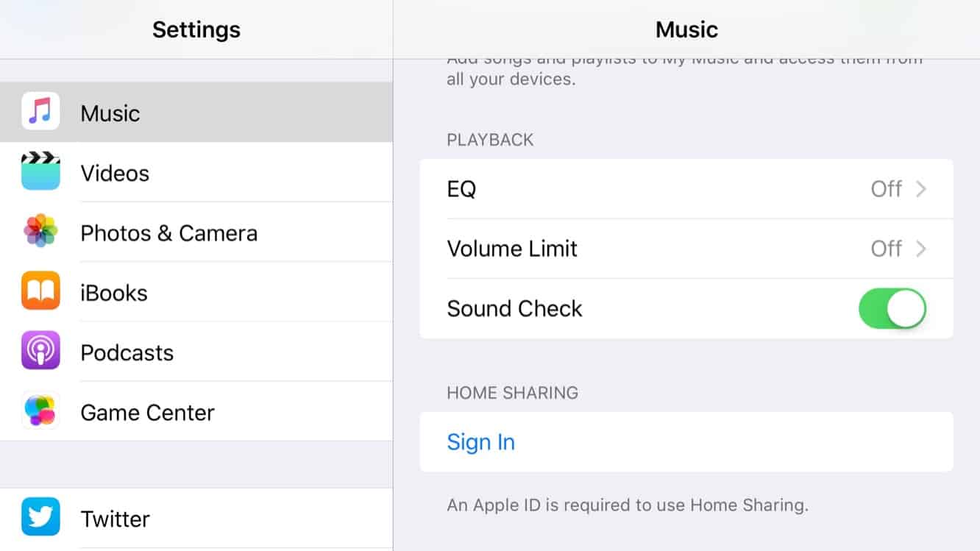This screenshot has width=980, height=551.
Task: Open Photos & Camera settings
Action: click(168, 233)
